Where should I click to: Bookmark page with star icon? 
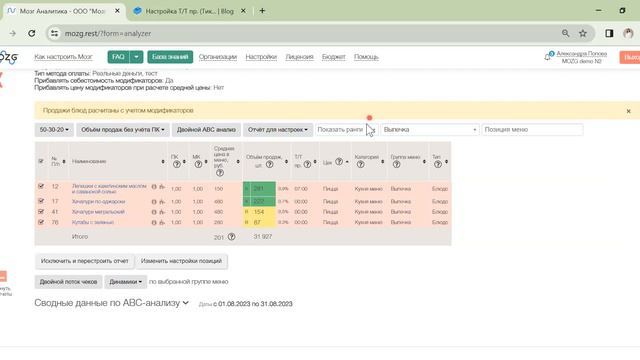click(583, 33)
